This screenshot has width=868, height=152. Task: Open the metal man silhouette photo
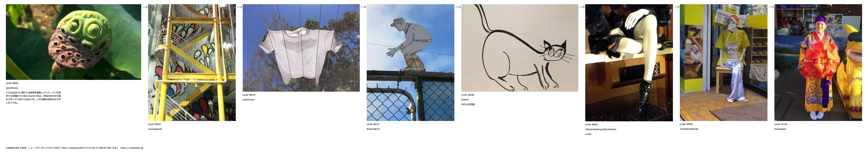tap(410, 63)
